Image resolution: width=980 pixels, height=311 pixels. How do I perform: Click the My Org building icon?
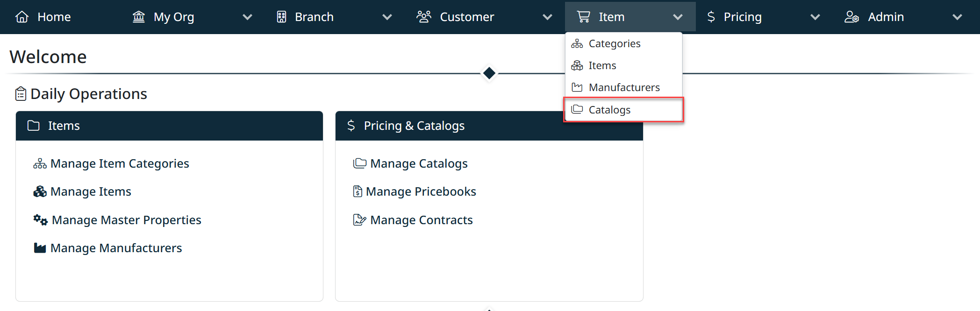(139, 17)
